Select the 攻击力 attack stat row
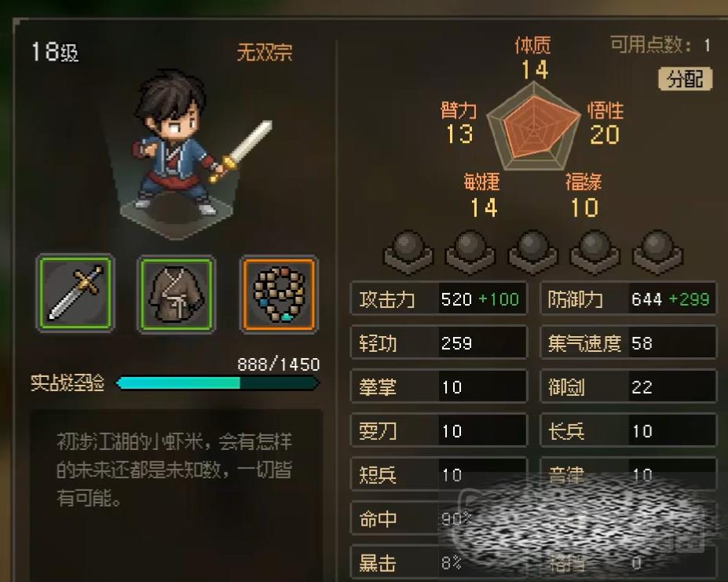The height and width of the screenshot is (582, 728). [x=439, y=299]
